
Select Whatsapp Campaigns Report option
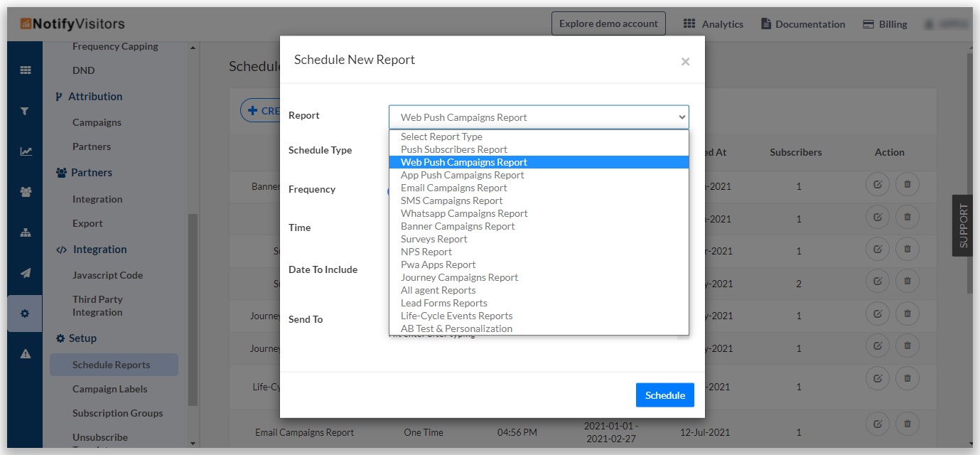pos(539,213)
